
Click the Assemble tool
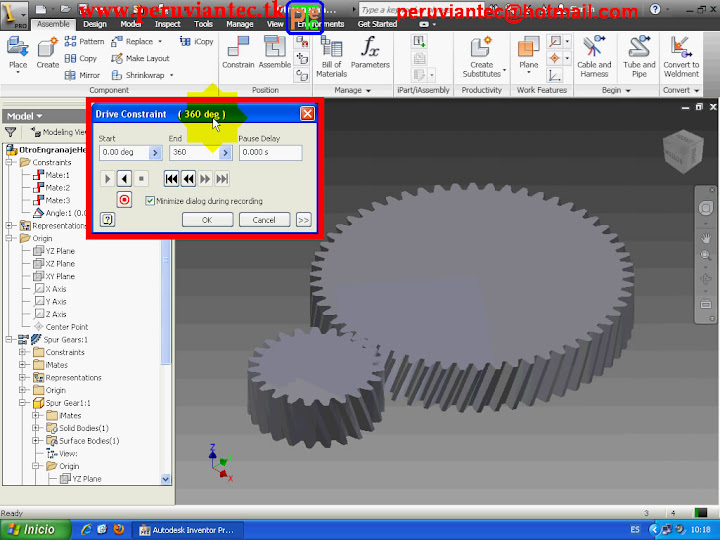[x=275, y=53]
